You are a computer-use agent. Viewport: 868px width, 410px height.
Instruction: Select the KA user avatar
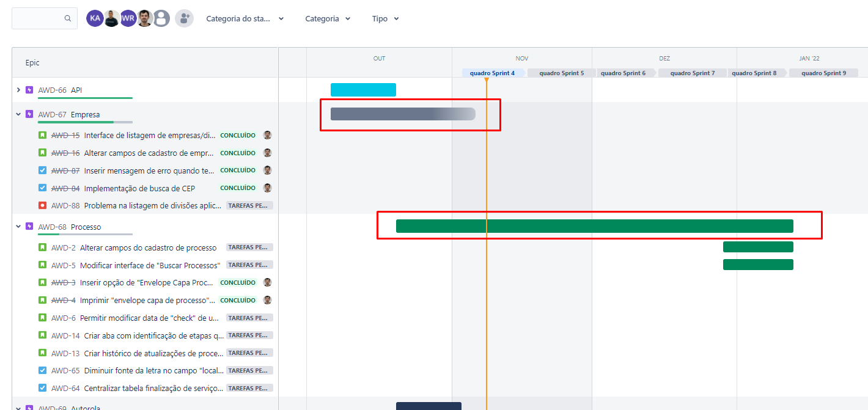click(95, 18)
